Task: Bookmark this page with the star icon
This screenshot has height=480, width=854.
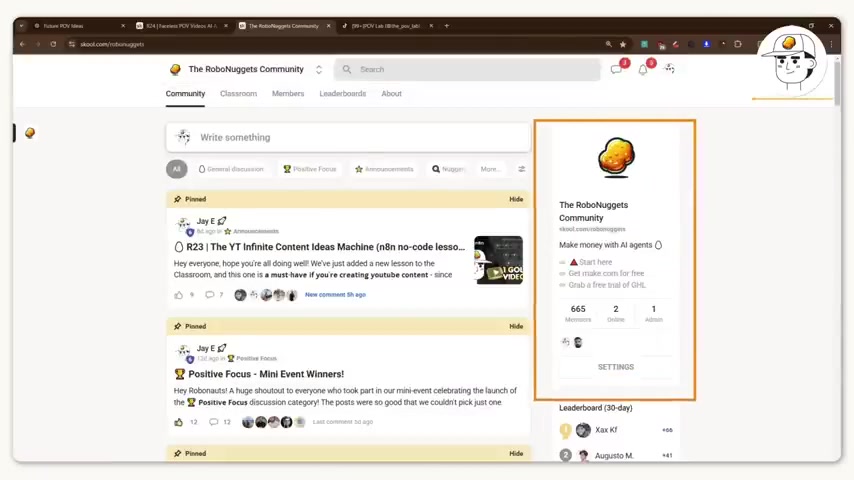Action: point(623,44)
